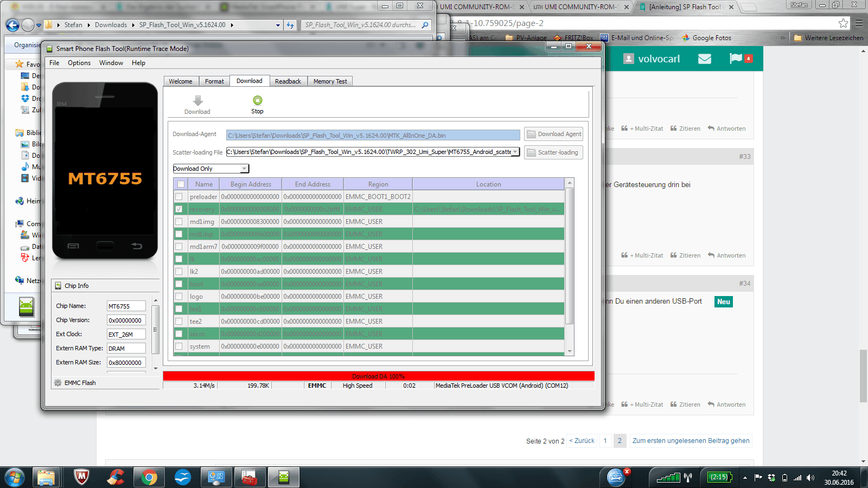Open the Help menu
This screenshot has height=488, width=868.
pyautogui.click(x=138, y=63)
